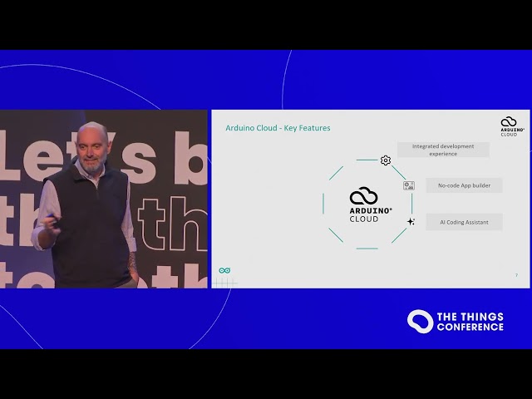532x399 pixels.
Task: Click the slide page number 7
Action: [516, 275]
